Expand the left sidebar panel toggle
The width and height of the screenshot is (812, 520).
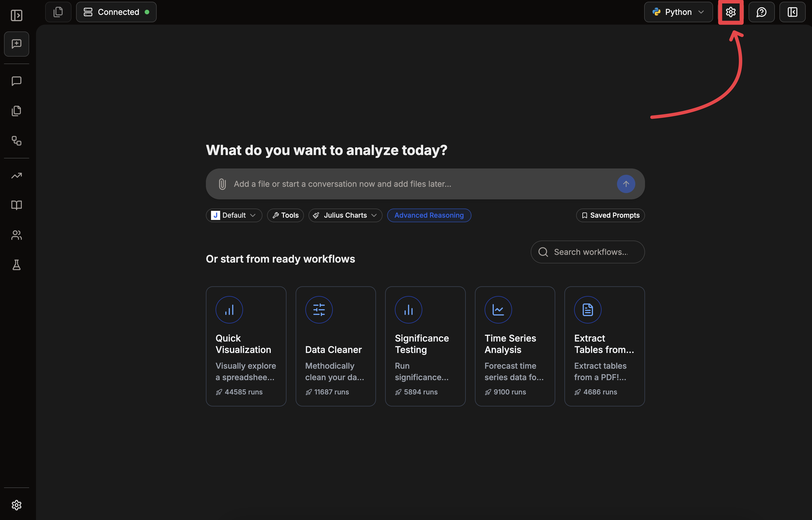point(16,15)
